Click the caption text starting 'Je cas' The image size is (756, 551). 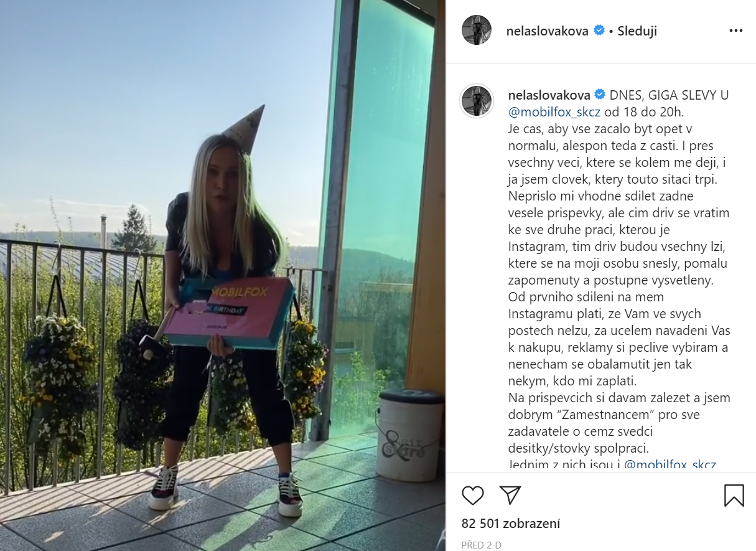(619, 288)
